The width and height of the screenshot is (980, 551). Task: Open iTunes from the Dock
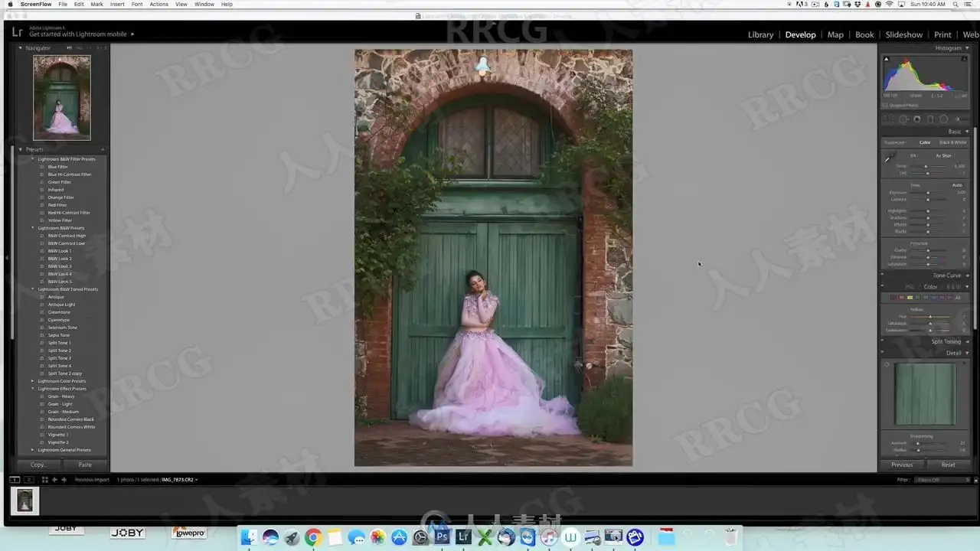click(549, 537)
